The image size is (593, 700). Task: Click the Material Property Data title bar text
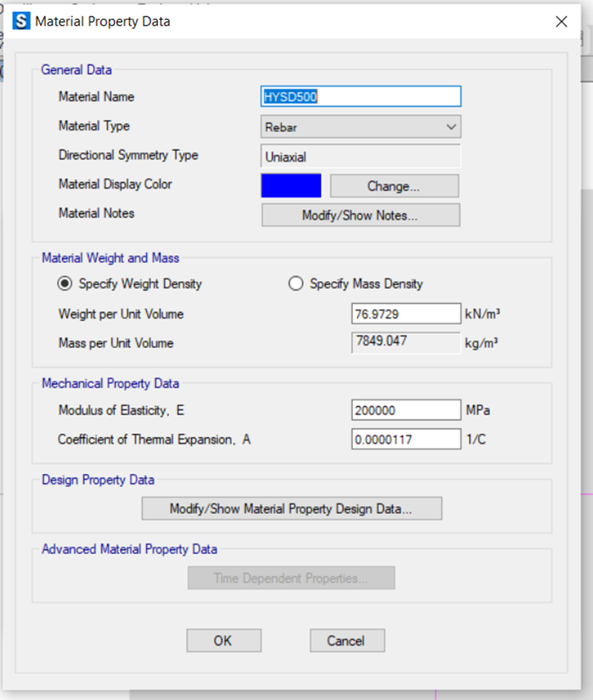pos(103,21)
